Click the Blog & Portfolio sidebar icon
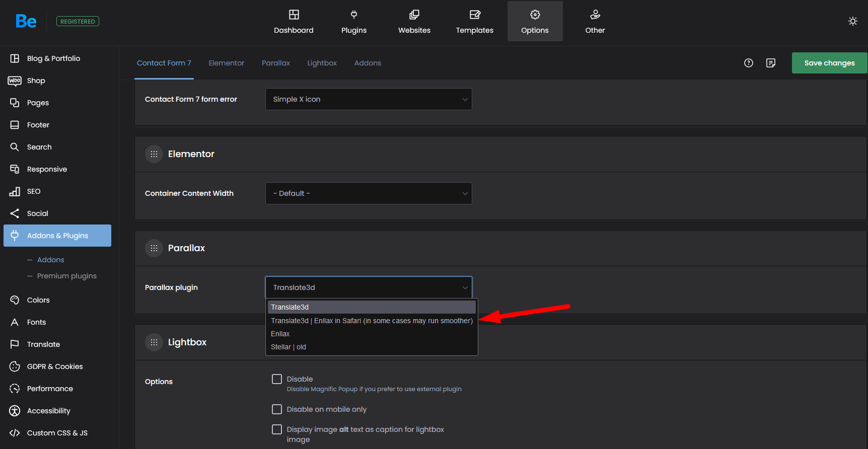868x449 pixels. [x=15, y=58]
